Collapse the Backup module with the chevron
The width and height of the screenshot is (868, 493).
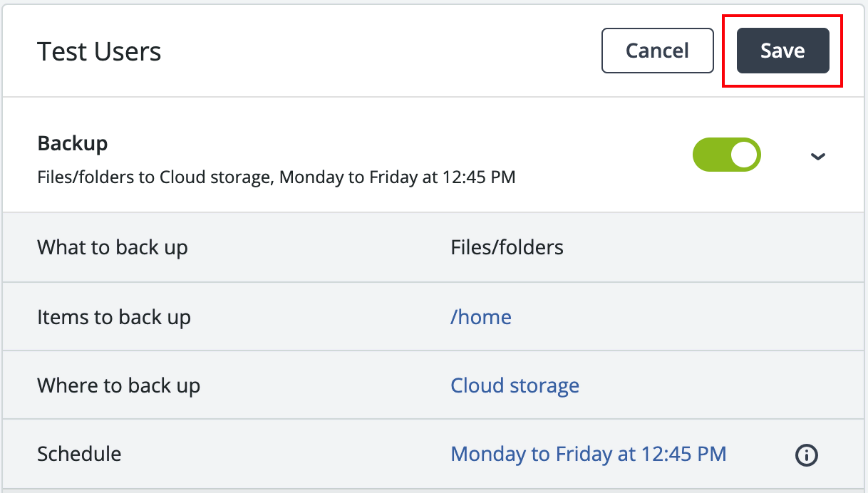[818, 156]
